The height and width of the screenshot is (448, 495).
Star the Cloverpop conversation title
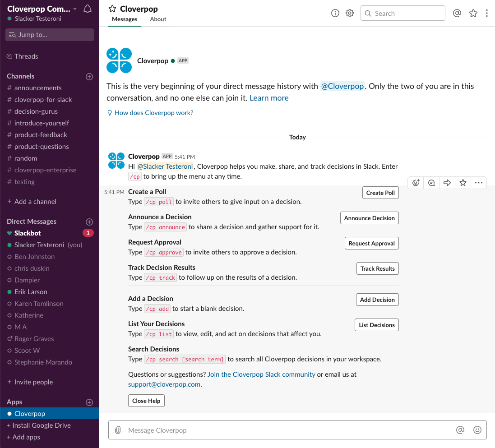(112, 9)
